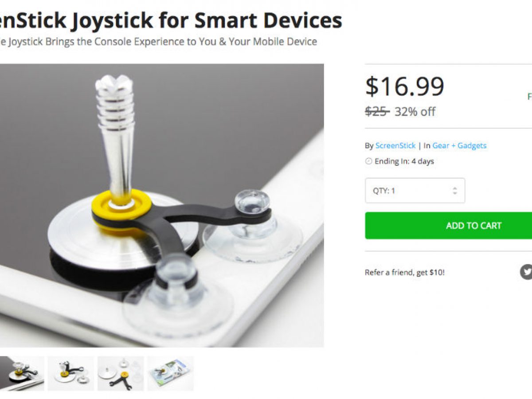532x399 pixels.
Task: Open the Gear + Gadgets category link
Action: 459,145
